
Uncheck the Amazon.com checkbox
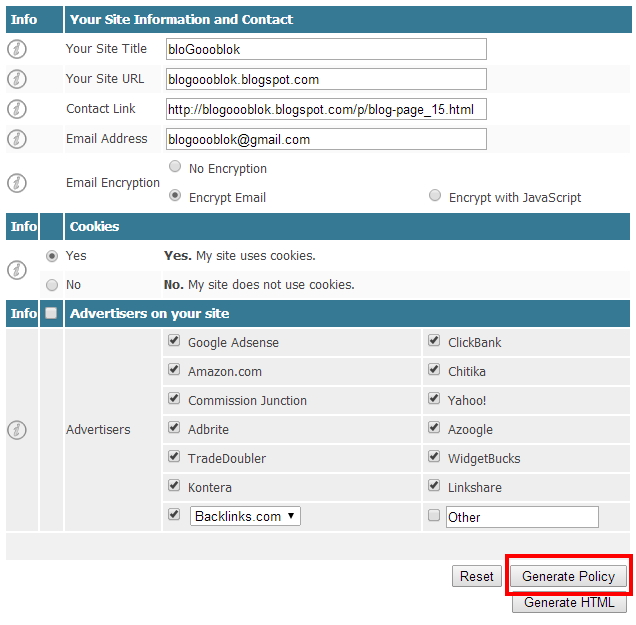click(x=174, y=369)
